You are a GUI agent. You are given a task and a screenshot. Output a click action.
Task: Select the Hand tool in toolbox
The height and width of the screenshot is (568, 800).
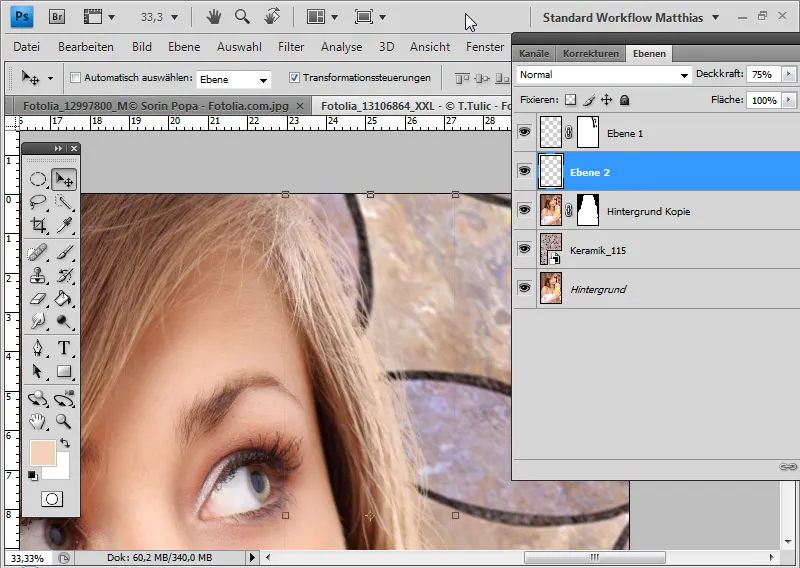point(38,422)
